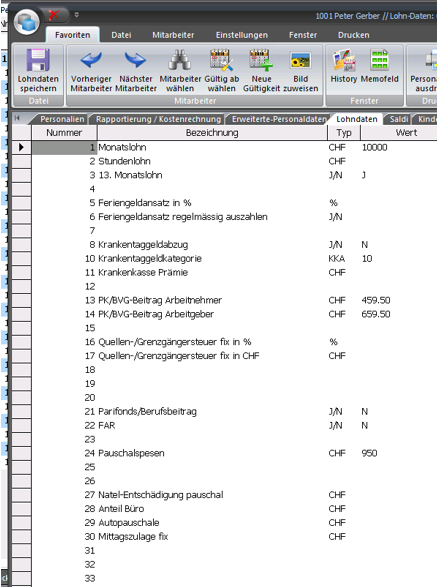Click the Wert cell of Monatslohn
This screenshot has width=437, height=587.
point(398,147)
